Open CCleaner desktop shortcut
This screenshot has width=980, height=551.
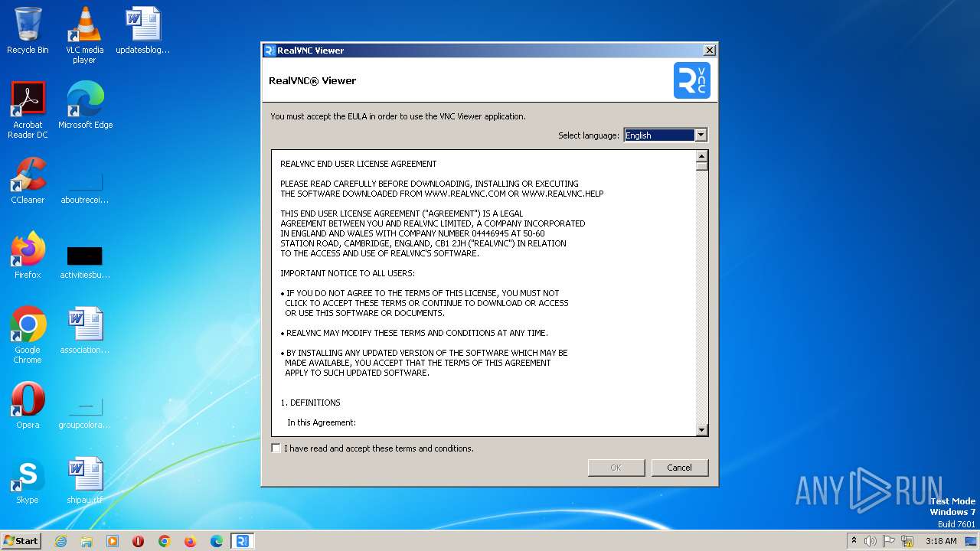tap(28, 180)
